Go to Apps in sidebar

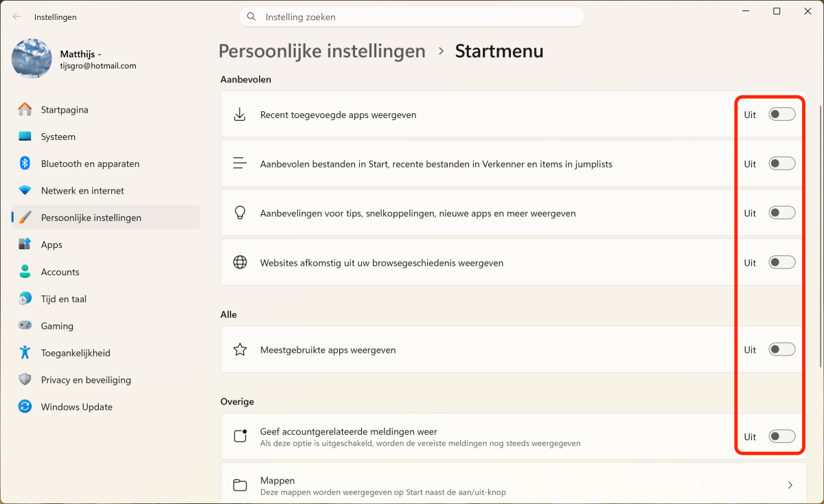point(51,244)
